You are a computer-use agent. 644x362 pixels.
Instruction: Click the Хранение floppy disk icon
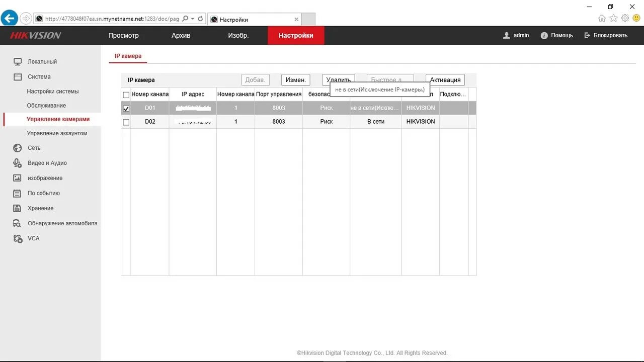18,208
